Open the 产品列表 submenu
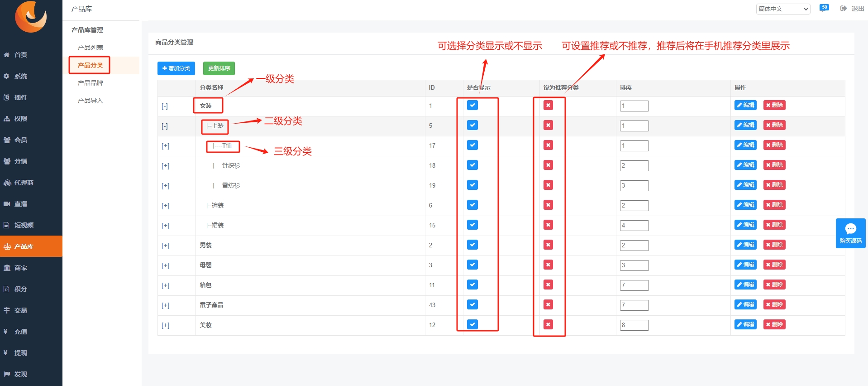The height and width of the screenshot is (386, 868). click(x=90, y=48)
